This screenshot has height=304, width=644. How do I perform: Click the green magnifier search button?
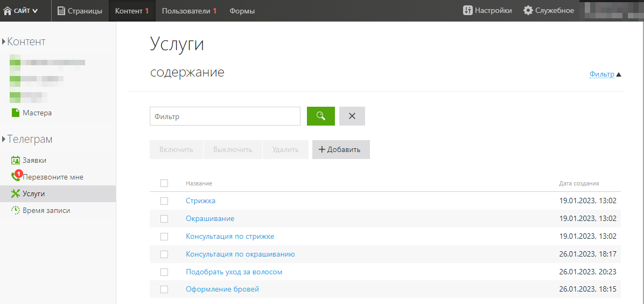pyautogui.click(x=321, y=116)
